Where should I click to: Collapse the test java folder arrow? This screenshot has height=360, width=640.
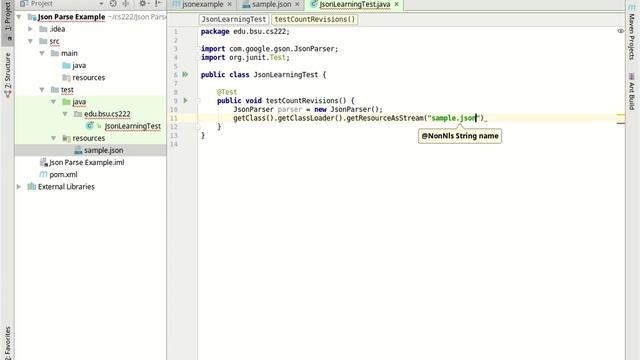(53, 102)
